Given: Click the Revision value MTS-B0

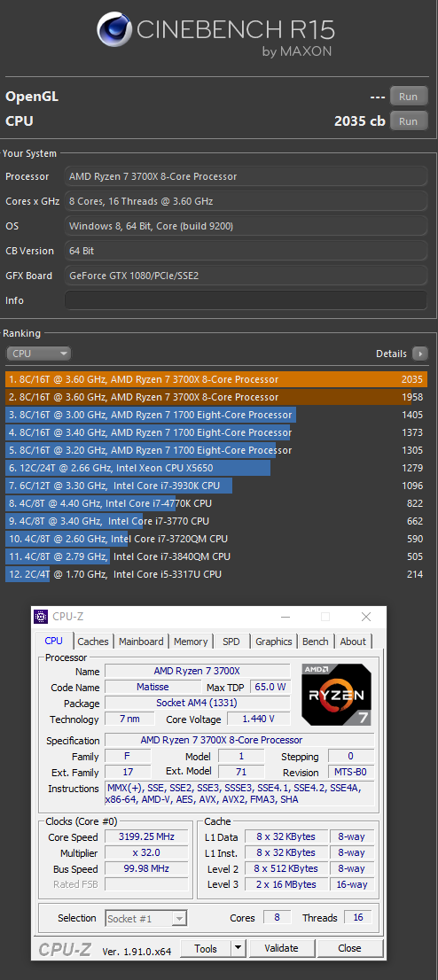Looking at the screenshot, I should 351,773.
